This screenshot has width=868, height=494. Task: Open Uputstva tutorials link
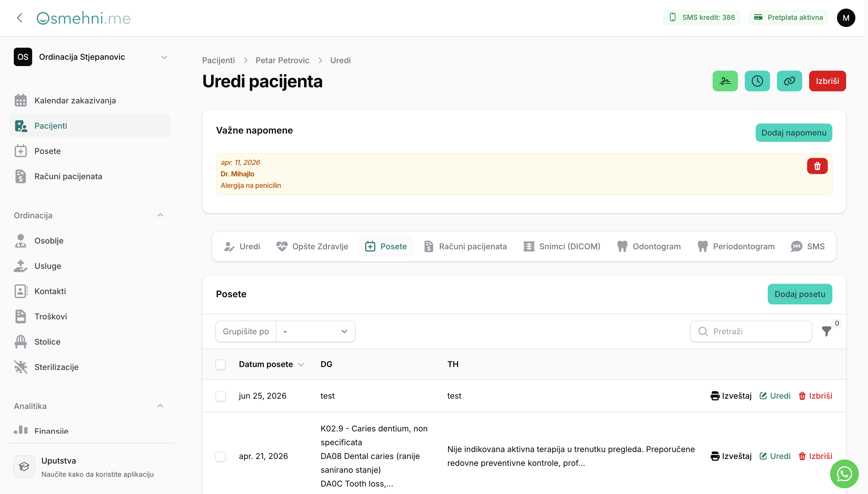point(92,467)
